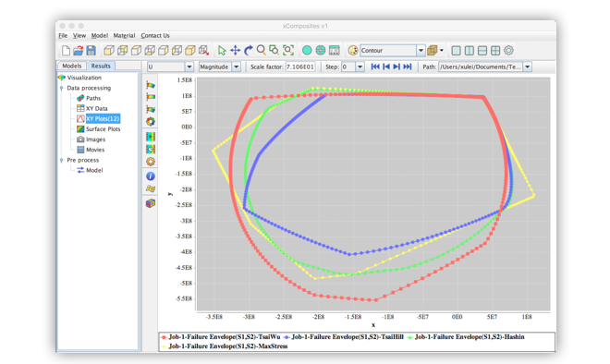Open the Step number dropdown

click(360, 67)
